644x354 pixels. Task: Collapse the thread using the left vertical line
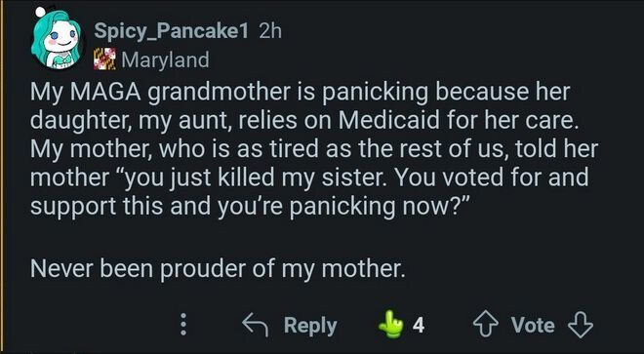pyautogui.click(x=2, y=177)
